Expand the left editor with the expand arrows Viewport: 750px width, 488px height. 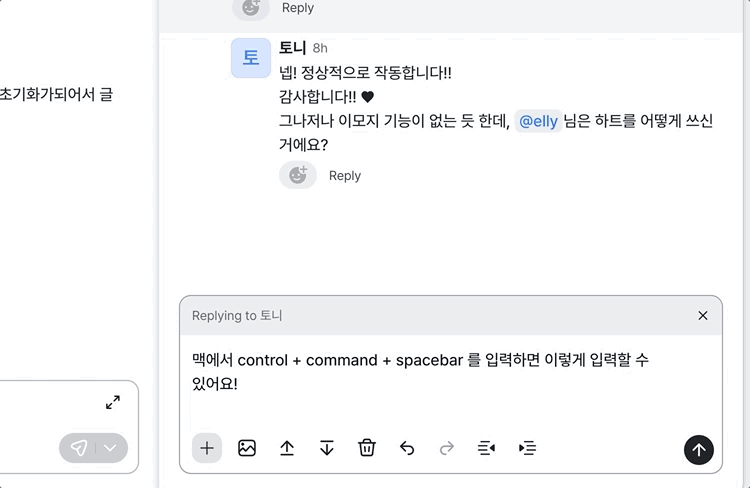point(113,402)
